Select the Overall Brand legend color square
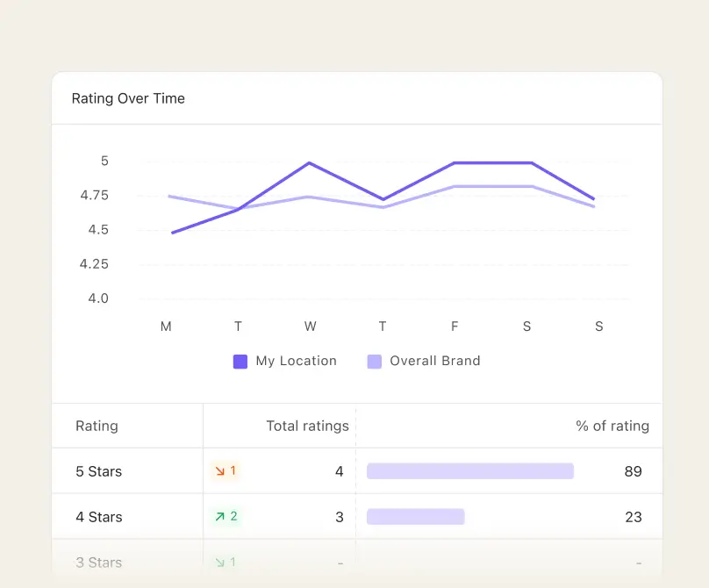 [373, 361]
